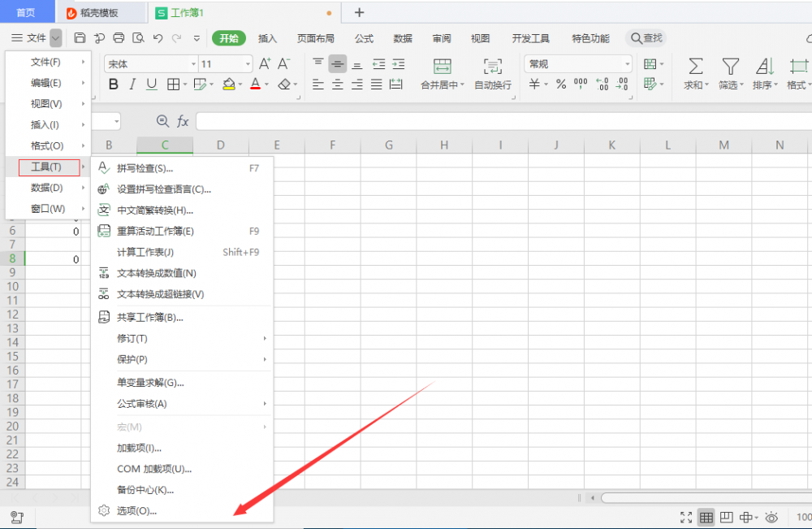Toggle Italic formatting

click(x=132, y=84)
